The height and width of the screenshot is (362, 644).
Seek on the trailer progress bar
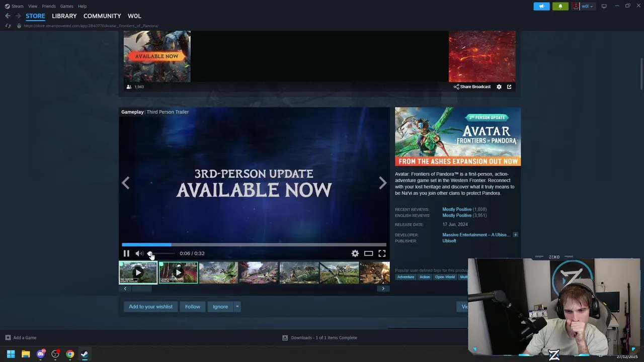254,245
